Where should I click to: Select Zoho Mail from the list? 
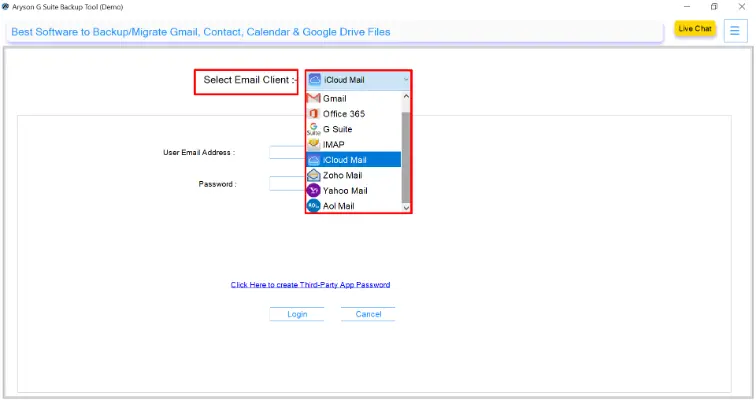click(x=354, y=175)
